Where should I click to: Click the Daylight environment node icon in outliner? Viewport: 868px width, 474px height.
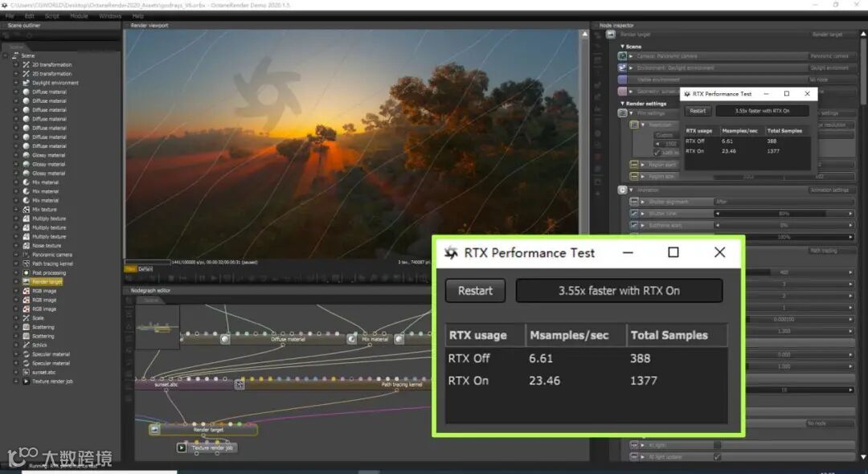point(26,83)
